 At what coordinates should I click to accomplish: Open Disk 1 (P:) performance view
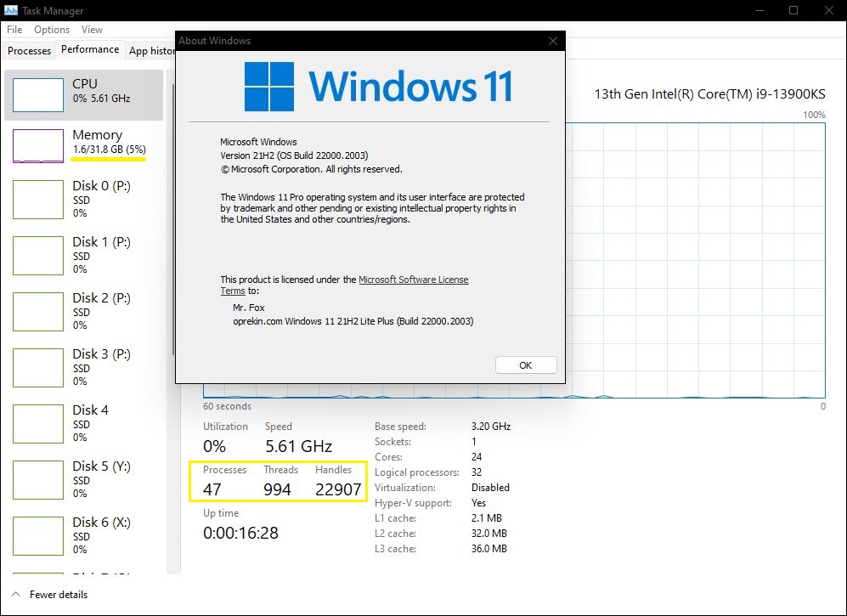pos(84,256)
